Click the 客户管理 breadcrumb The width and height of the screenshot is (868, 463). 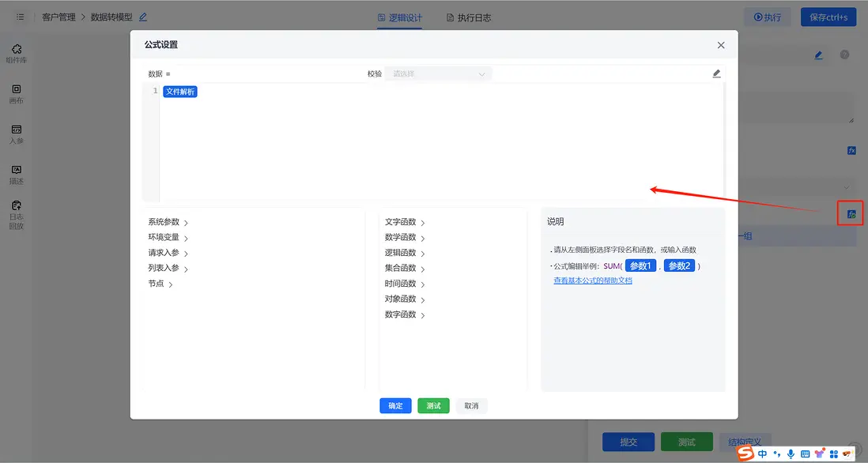[x=58, y=17]
